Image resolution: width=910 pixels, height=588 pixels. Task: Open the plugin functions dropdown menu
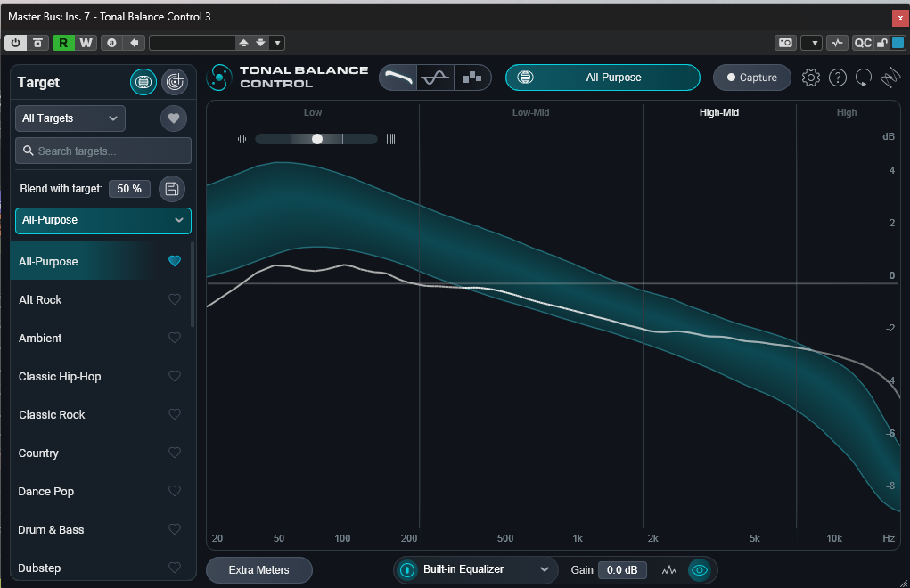(x=811, y=43)
